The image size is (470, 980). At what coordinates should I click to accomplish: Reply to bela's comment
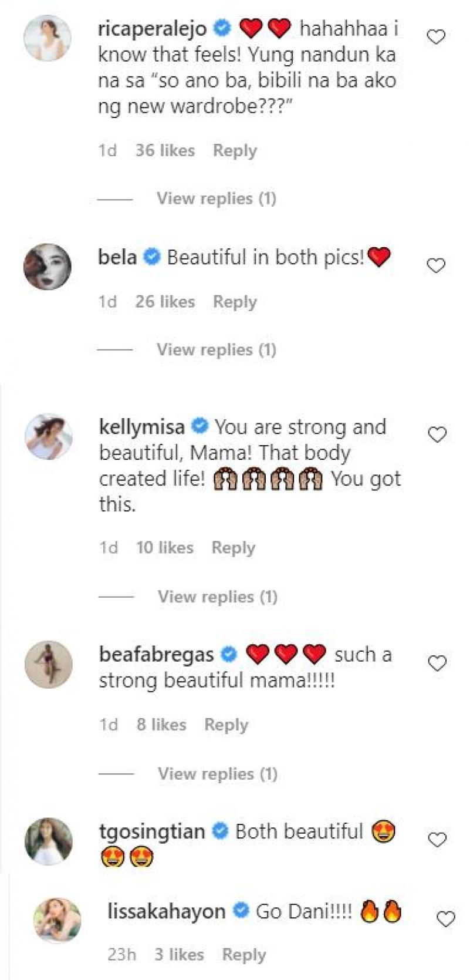point(235,301)
